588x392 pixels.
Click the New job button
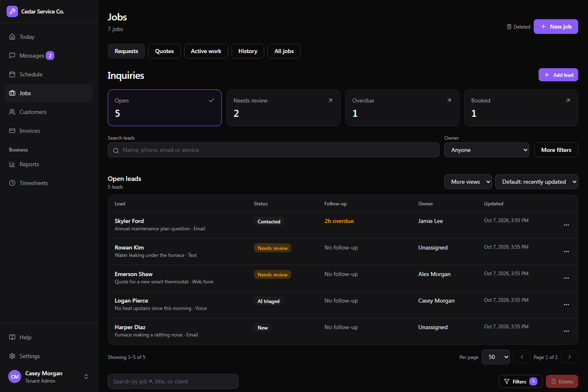[x=556, y=27]
